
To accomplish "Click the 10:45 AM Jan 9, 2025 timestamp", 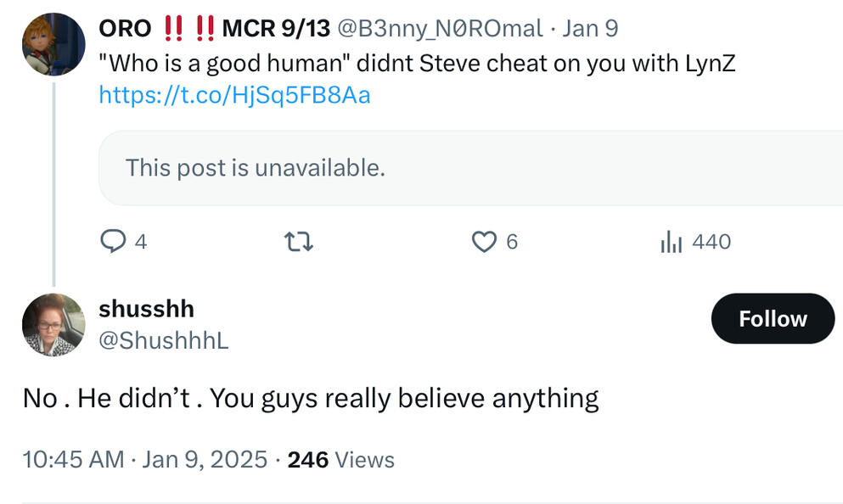I will tap(144, 460).
